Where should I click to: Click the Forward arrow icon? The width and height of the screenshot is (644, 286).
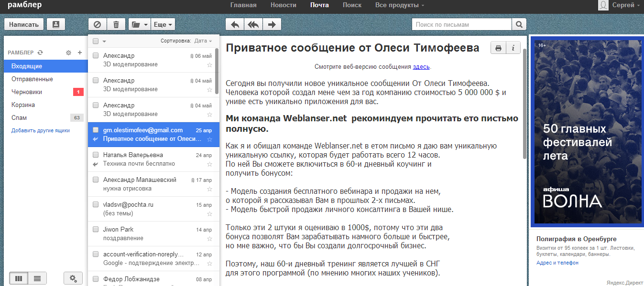[x=272, y=24]
